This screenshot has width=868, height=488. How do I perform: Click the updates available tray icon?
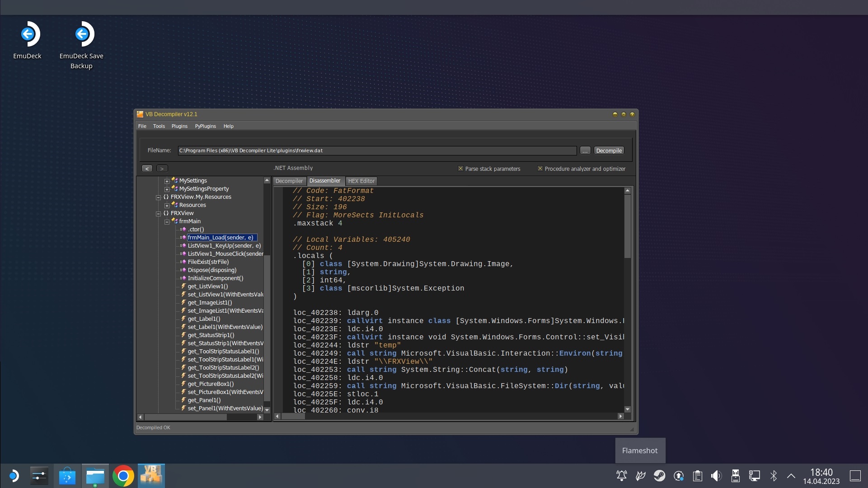point(679,476)
